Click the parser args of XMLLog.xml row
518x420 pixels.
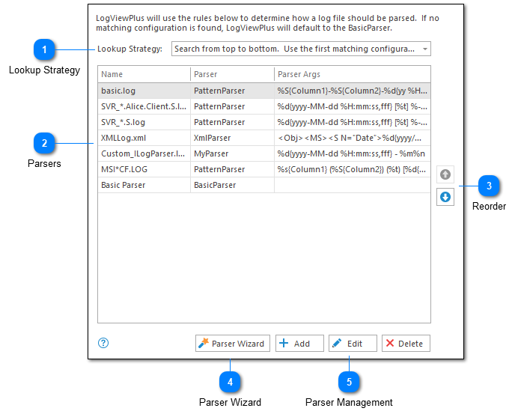(353, 138)
